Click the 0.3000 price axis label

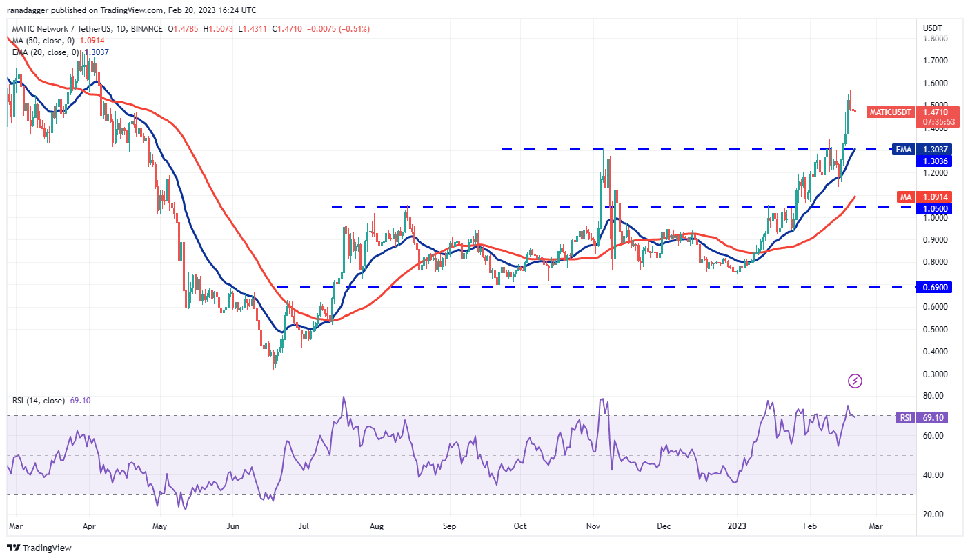pyautogui.click(x=935, y=374)
